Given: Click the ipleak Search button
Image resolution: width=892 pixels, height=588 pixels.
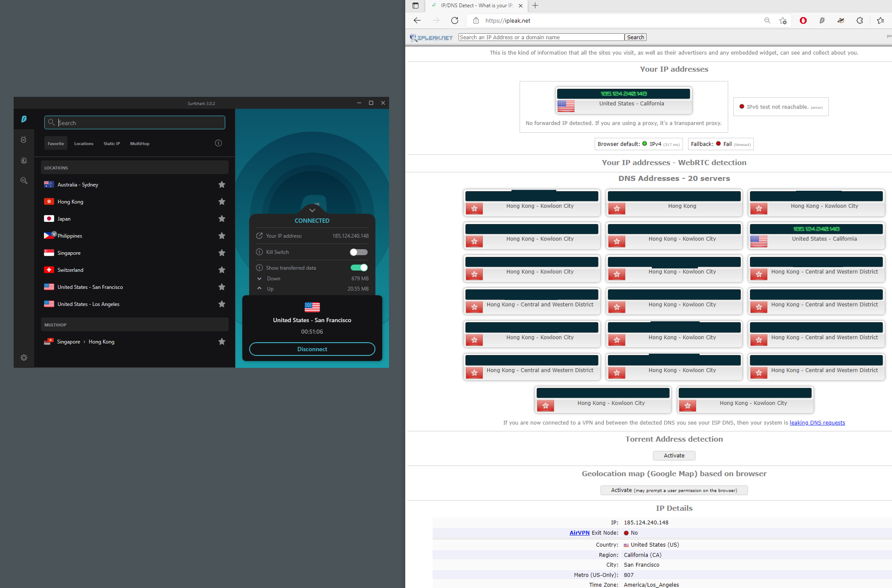Looking at the screenshot, I should (x=636, y=37).
